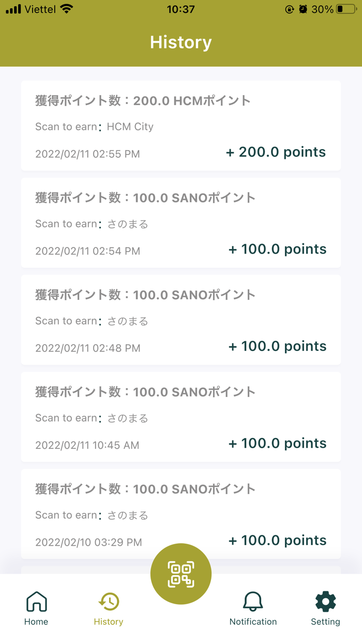The height and width of the screenshot is (644, 362).
Task: Open Notifications via the bell icon
Action: 253,601
